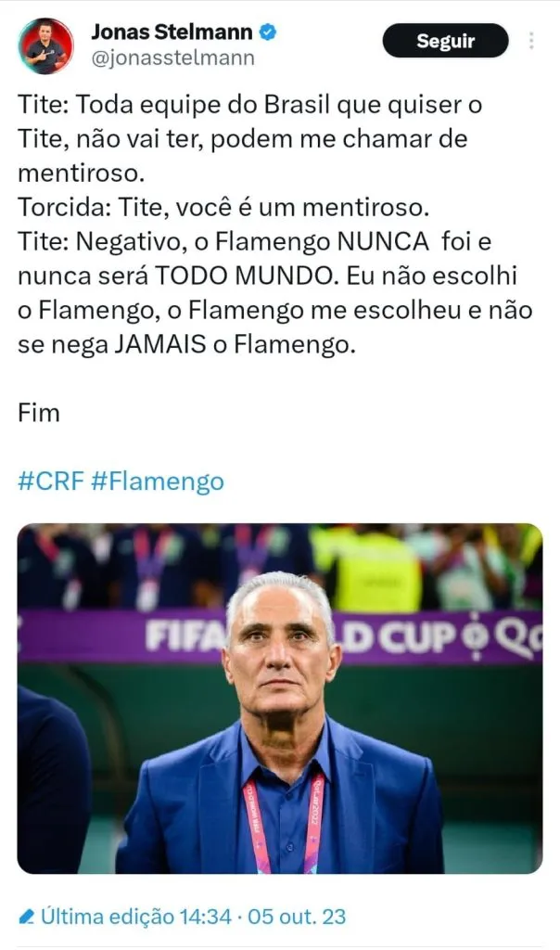This screenshot has width=560, height=950.
Task: Click the Jonas Stelmann display name
Action: [x=172, y=33]
